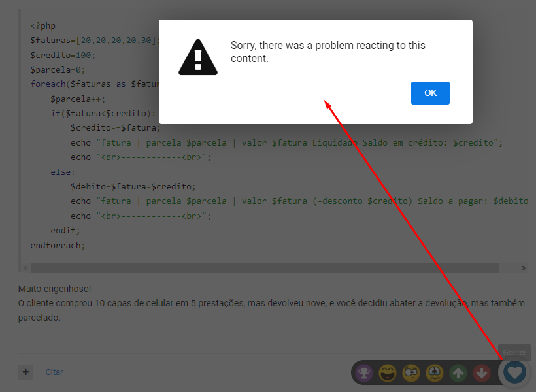Click the '<?php' opening line in code
This screenshot has height=392, width=536.
(x=43, y=26)
